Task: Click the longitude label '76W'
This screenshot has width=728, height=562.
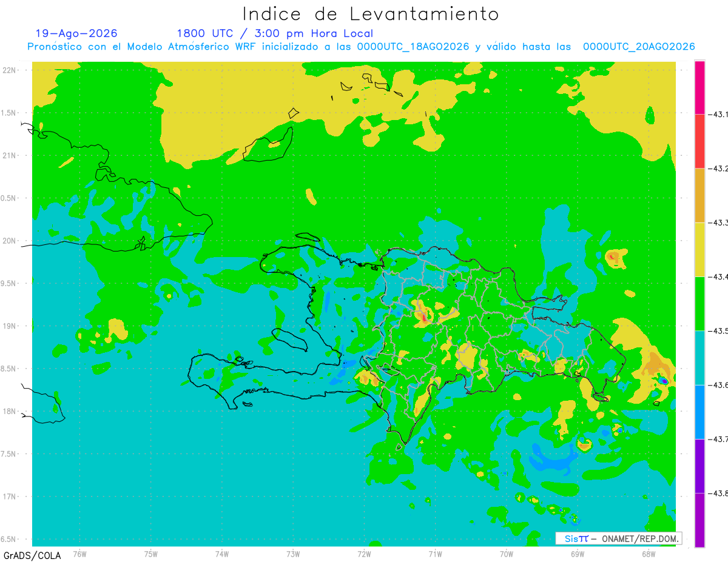Action: tap(79, 553)
